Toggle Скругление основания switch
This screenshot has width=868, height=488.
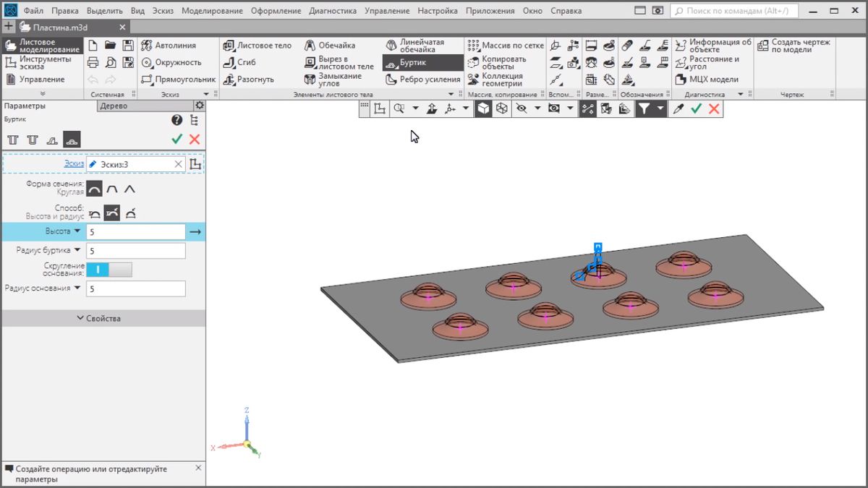[109, 269]
